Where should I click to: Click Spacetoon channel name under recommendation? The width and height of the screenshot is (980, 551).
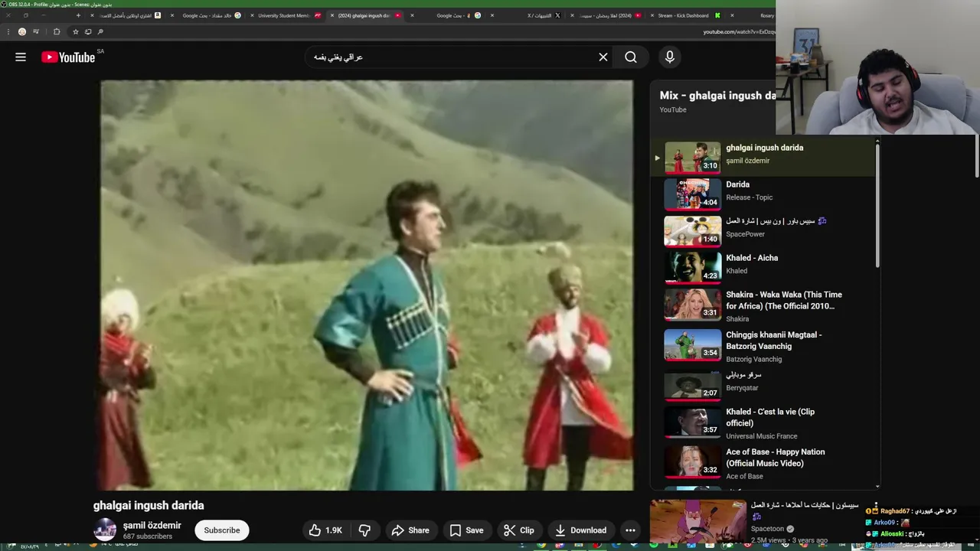(x=768, y=529)
